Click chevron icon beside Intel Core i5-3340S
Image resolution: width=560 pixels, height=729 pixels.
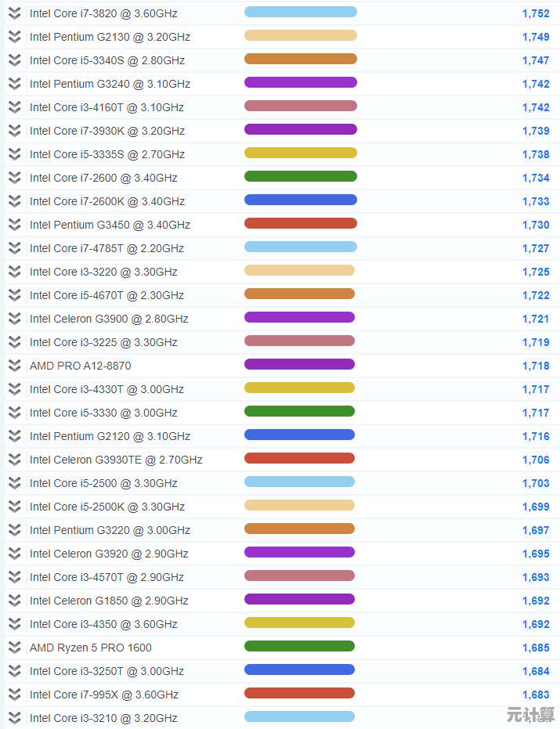14,60
